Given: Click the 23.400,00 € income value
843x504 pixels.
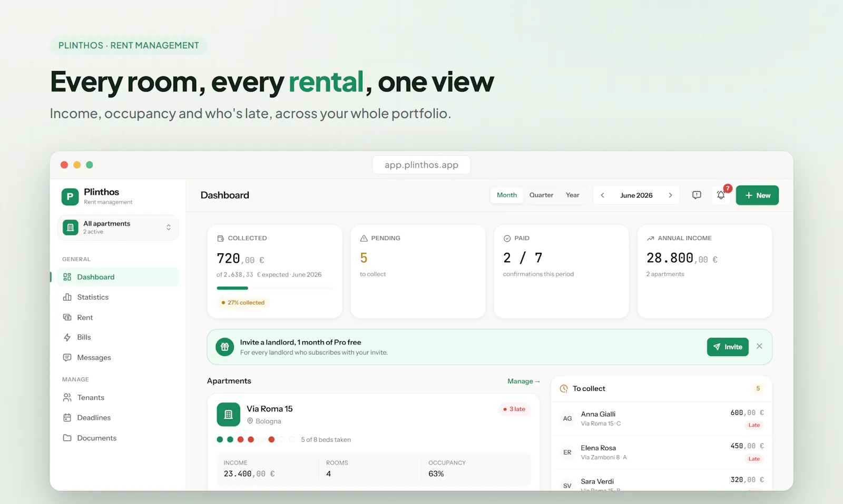Looking at the screenshot, I should (x=249, y=474).
